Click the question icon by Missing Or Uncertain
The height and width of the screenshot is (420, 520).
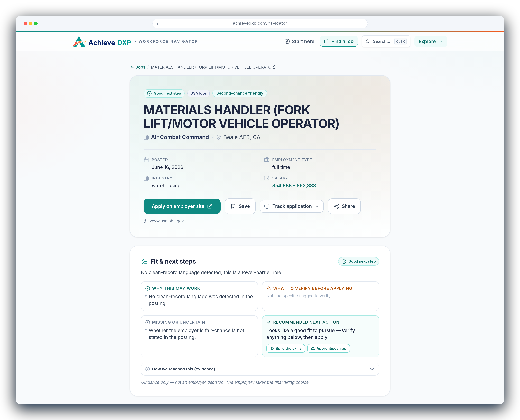148,322
